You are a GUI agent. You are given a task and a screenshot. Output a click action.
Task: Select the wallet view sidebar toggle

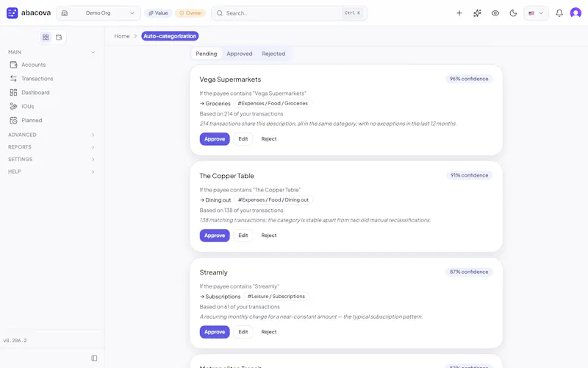pyautogui.click(x=59, y=38)
